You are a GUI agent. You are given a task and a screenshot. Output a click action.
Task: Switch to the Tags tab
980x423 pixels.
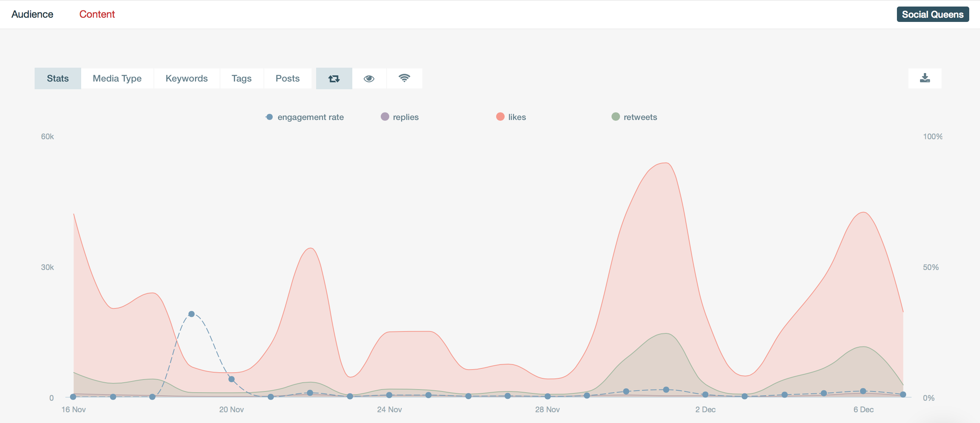pyautogui.click(x=242, y=78)
